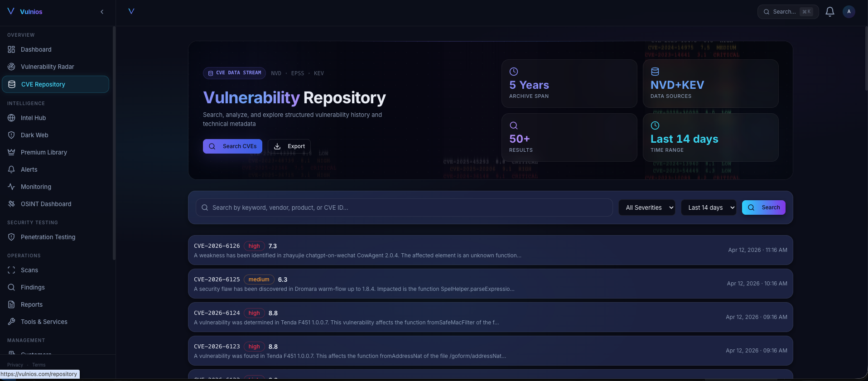The width and height of the screenshot is (868, 381).
Task: Click the high badge on CVE-2026-6126
Action: 254,246
